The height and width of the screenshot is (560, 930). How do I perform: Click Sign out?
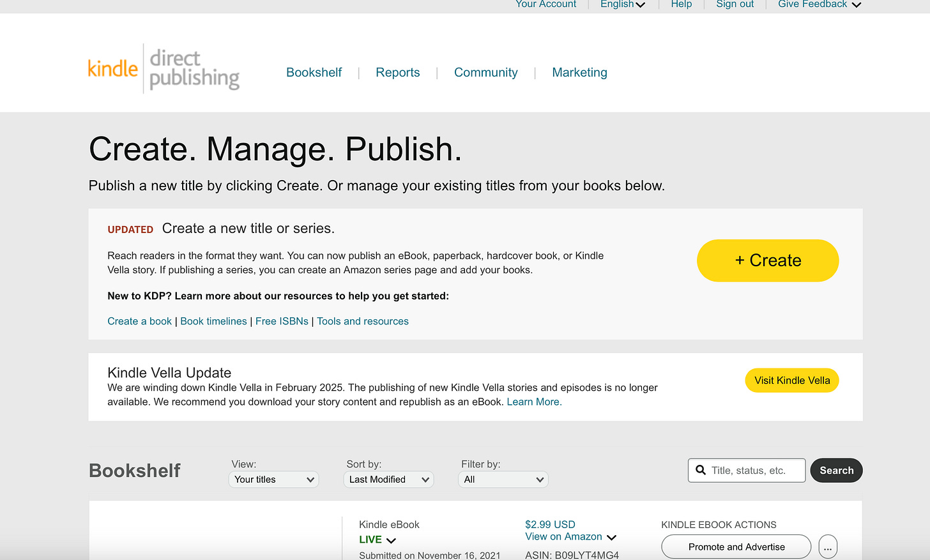coord(735,4)
